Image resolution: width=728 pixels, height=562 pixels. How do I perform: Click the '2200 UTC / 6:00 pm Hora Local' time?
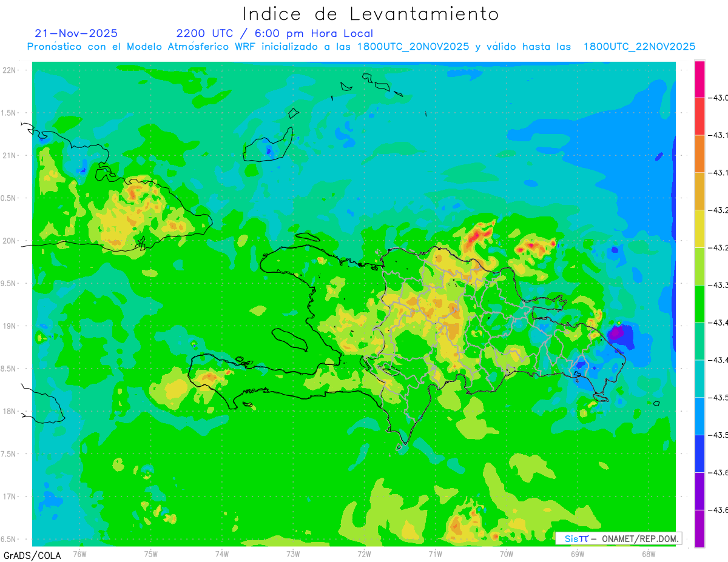point(275,33)
